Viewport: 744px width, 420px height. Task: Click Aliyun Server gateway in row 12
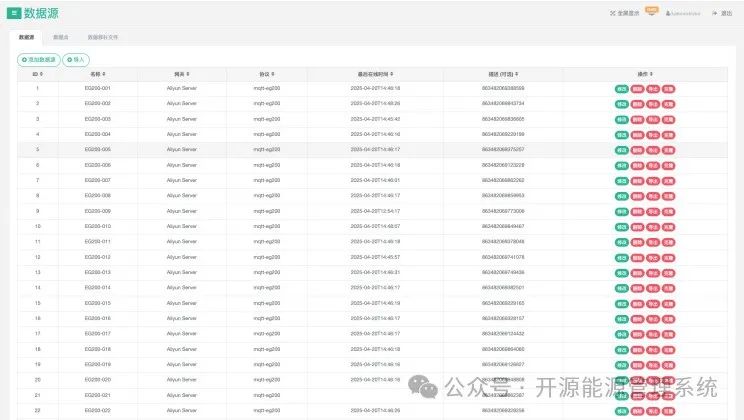pos(182,257)
